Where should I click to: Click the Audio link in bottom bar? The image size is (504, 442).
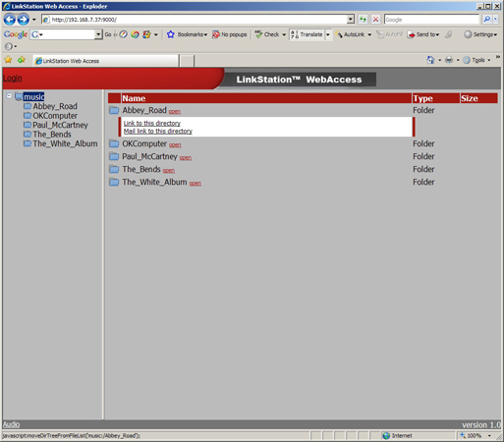11,424
